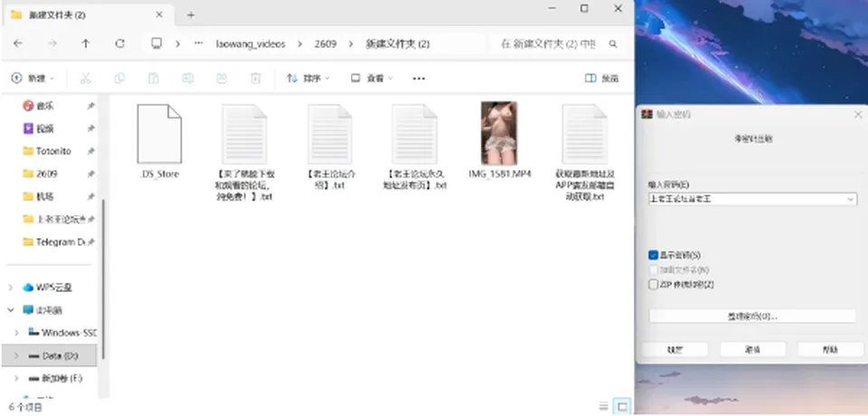Click the laowang_videos breadcrumb
Screen dimensions: 868x416
click(250, 43)
